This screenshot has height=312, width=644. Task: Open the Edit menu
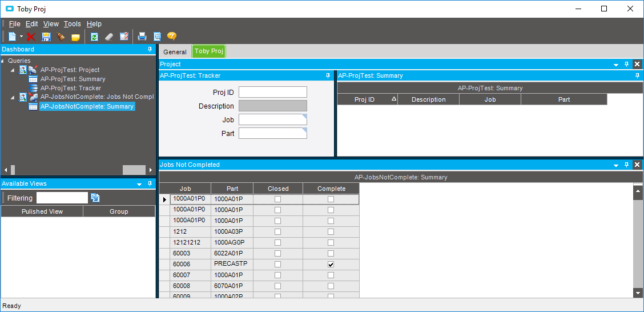coord(31,24)
